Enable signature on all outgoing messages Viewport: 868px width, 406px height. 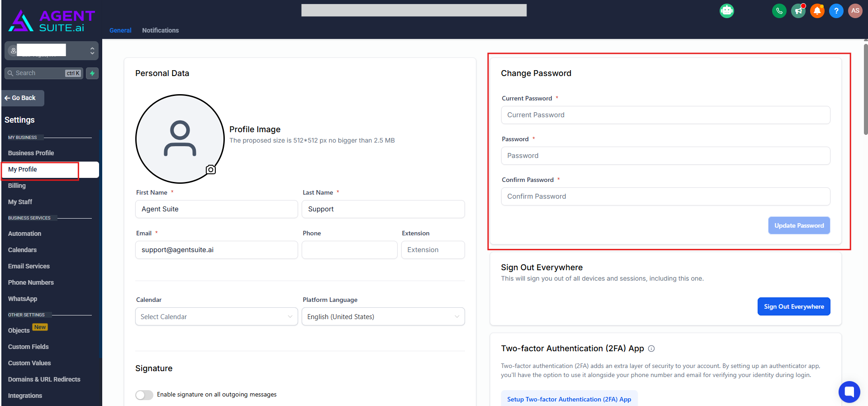(144, 395)
